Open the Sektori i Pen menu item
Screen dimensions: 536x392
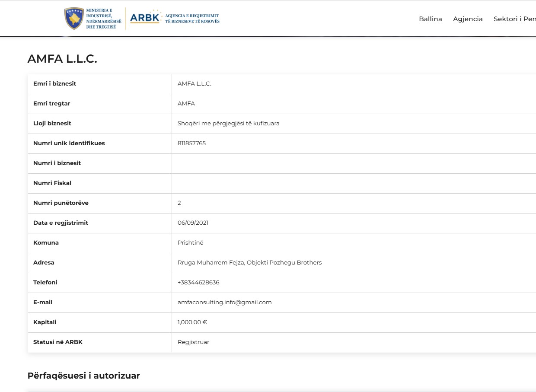[x=515, y=19]
